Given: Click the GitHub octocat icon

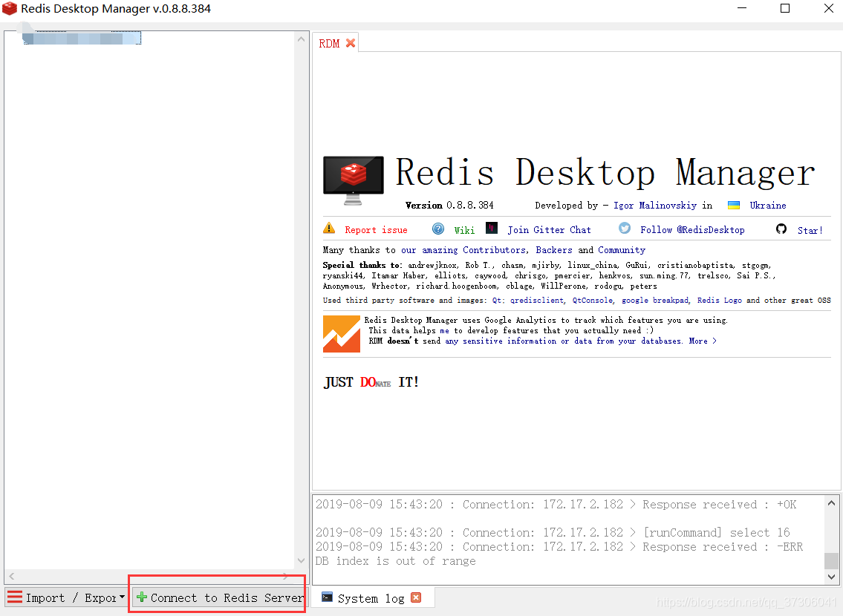Looking at the screenshot, I should click(781, 229).
